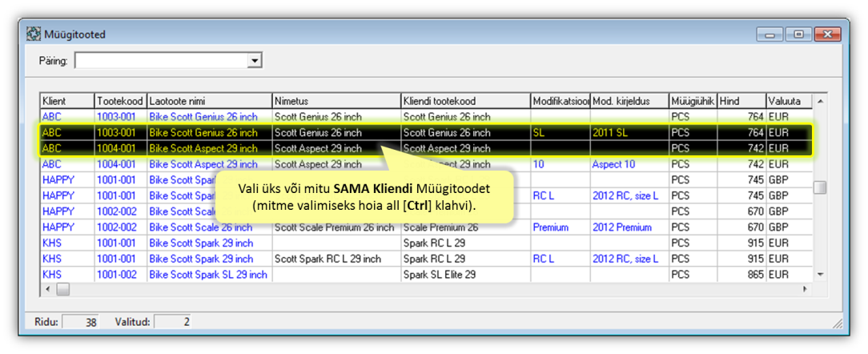
Task: Click the Müügitooted window title icon
Action: click(x=34, y=34)
